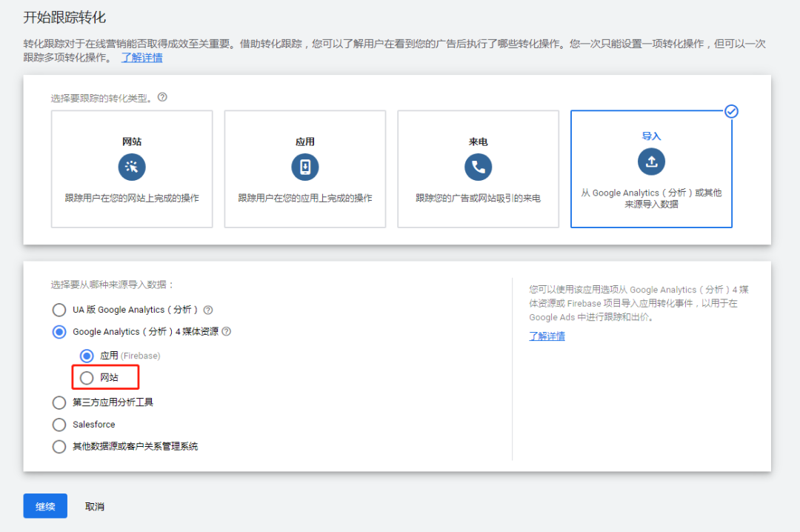Click the import upload arrow icon
800x532 pixels.
pyautogui.click(x=652, y=162)
